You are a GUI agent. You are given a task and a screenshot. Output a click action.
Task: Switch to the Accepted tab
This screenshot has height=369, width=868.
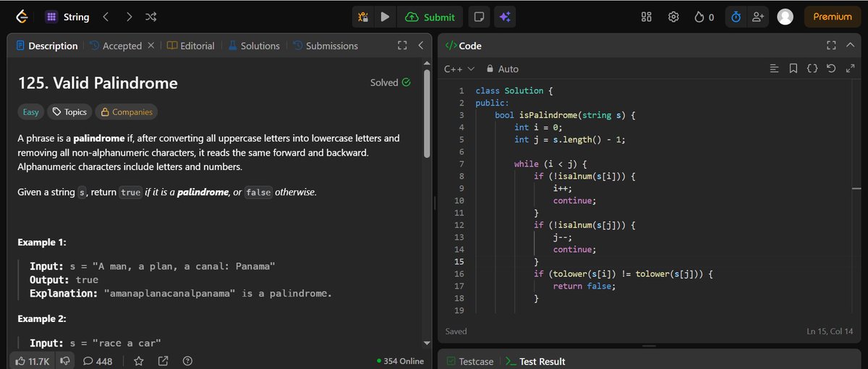pos(116,46)
